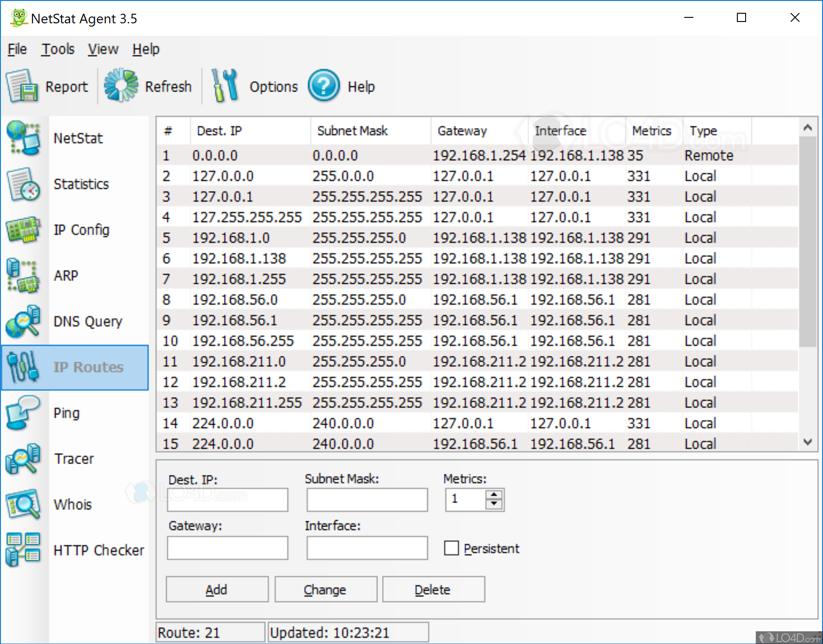Viewport: 823px width, 644px height.
Task: Launch the DNS Query tool
Action: pyautogui.click(x=87, y=321)
